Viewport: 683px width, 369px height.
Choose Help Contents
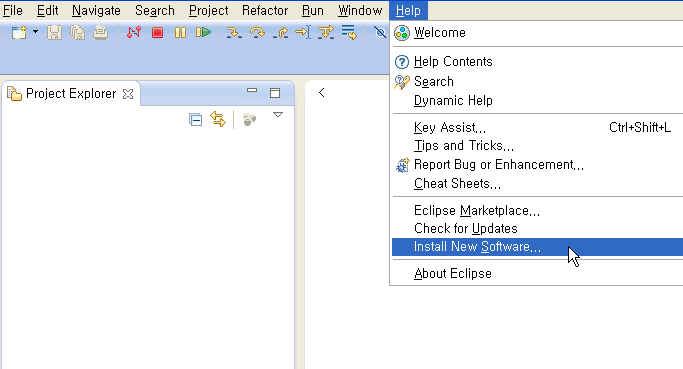pos(538,62)
